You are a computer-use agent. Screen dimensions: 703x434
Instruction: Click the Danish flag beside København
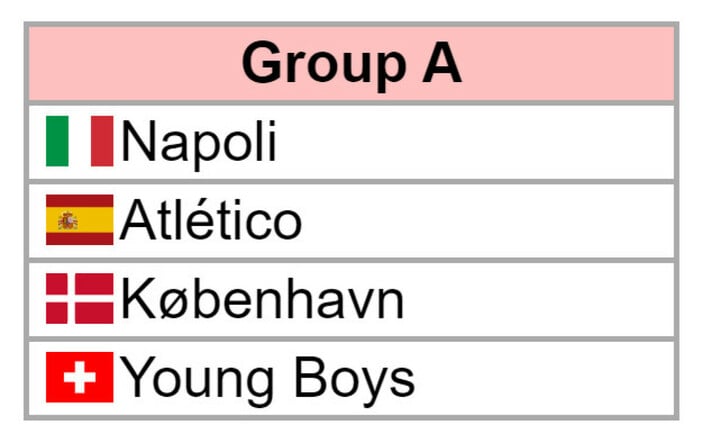click(x=79, y=299)
